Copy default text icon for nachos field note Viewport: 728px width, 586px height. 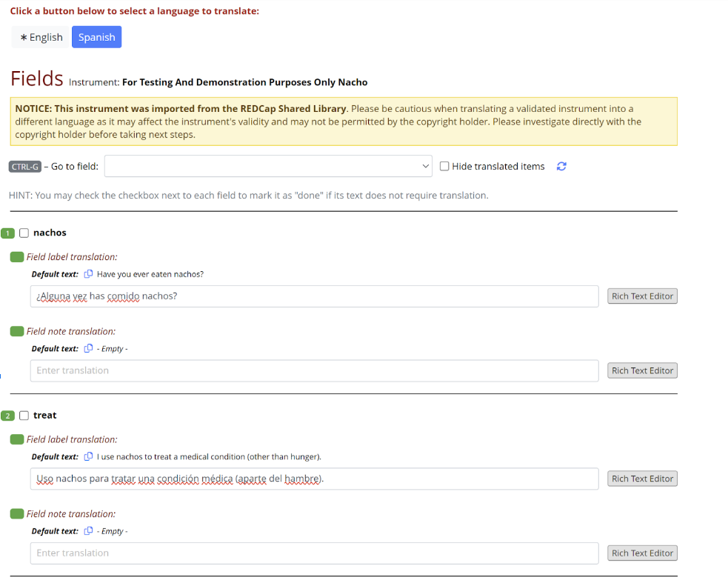(x=88, y=349)
